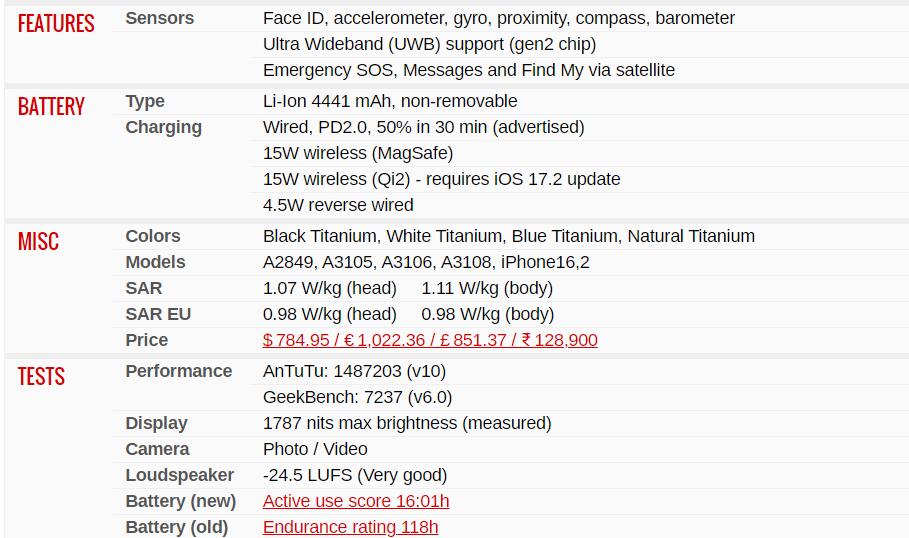Click the Battery (old) label
The image size is (909, 538).
[177, 527]
